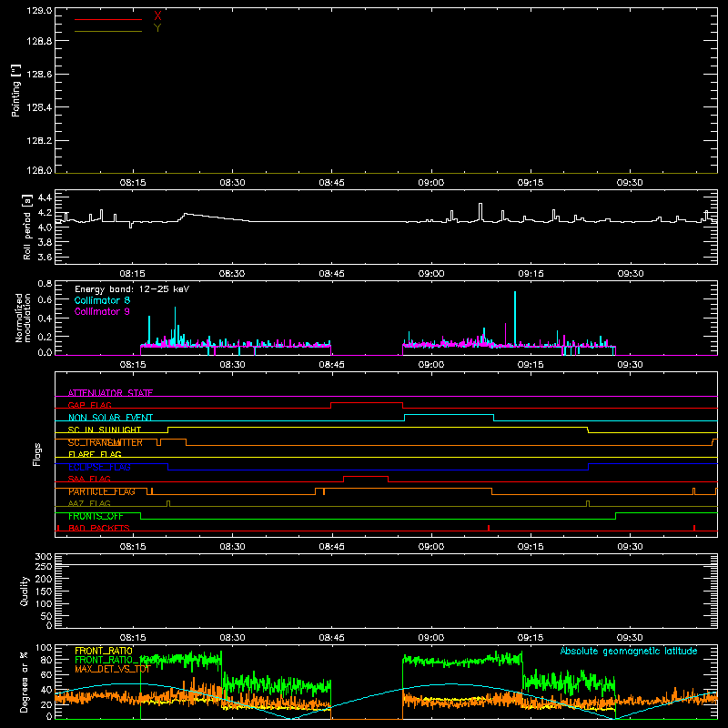Click the PARTICLE_FLAG label
The height and width of the screenshot is (728, 728).
(x=102, y=491)
